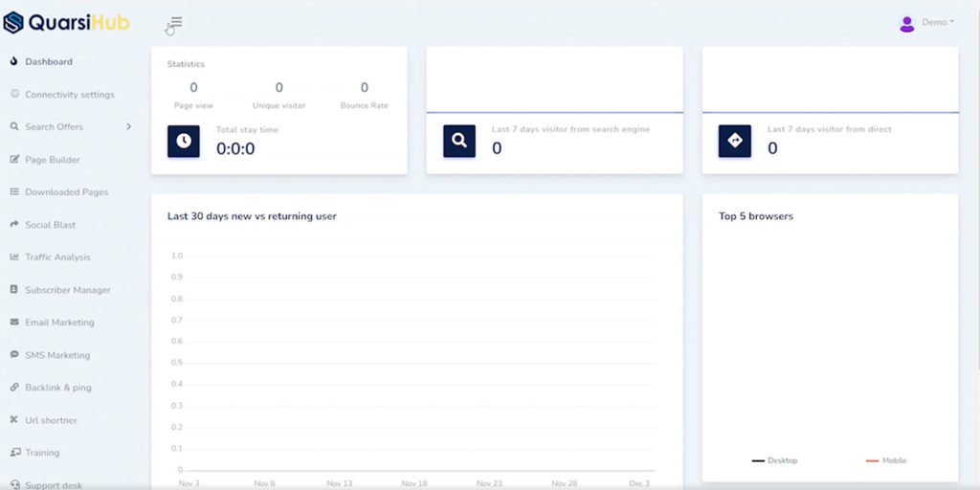Click the Connectivity settings icon
The image size is (980, 490).
click(14, 95)
